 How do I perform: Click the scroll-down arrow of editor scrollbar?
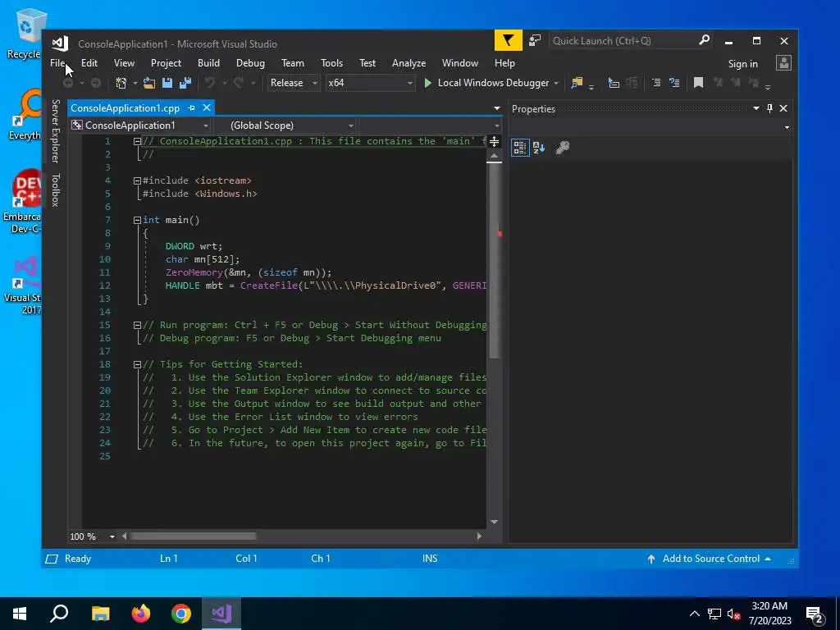click(494, 523)
